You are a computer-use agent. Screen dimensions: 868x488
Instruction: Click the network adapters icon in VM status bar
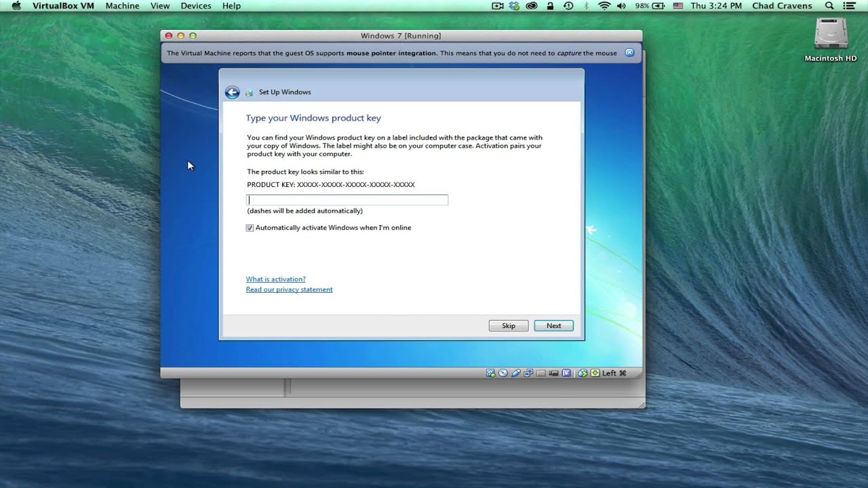[x=528, y=373]
